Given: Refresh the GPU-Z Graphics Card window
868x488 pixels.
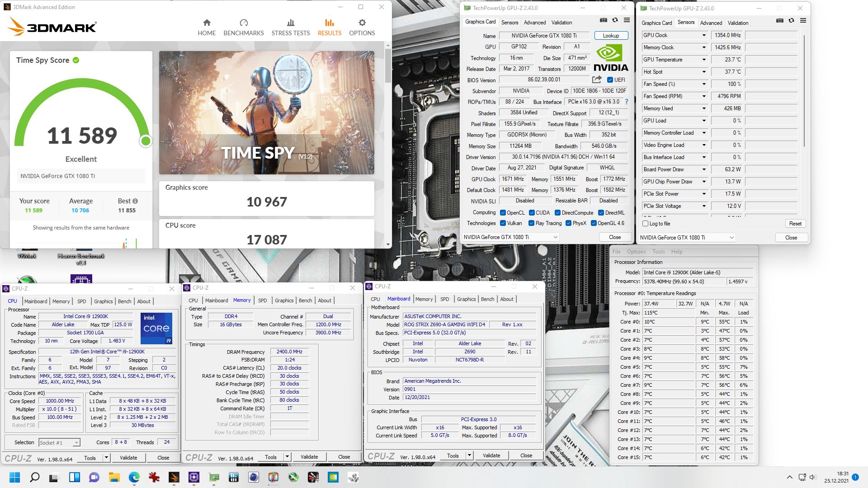Looking at the screenshot, I should pos(615,20).
